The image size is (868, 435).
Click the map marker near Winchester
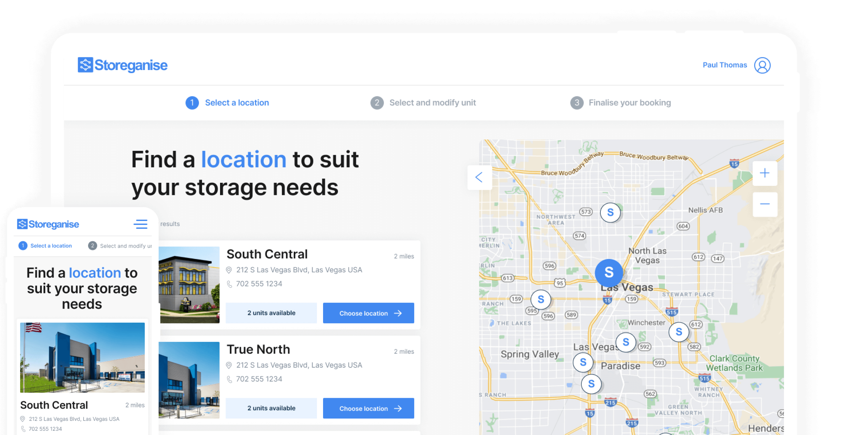coord(625,342)
